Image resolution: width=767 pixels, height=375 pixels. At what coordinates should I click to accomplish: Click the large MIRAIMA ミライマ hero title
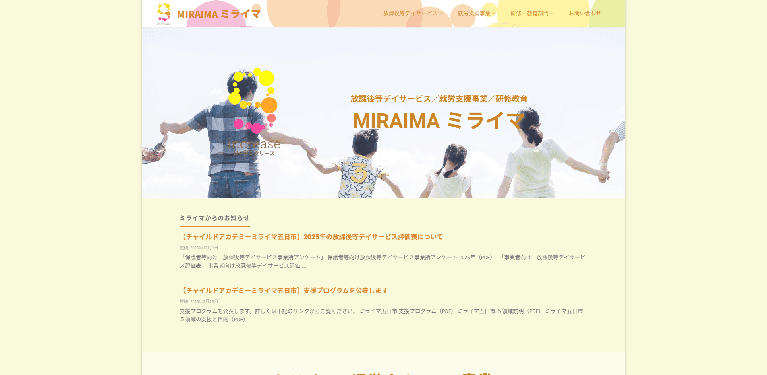point(438,120)
